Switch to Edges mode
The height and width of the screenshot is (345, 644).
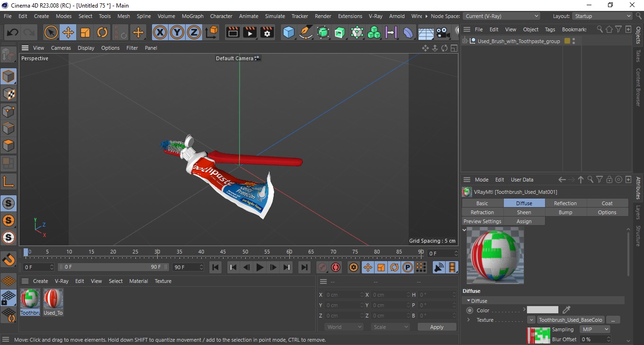(9, 128)
